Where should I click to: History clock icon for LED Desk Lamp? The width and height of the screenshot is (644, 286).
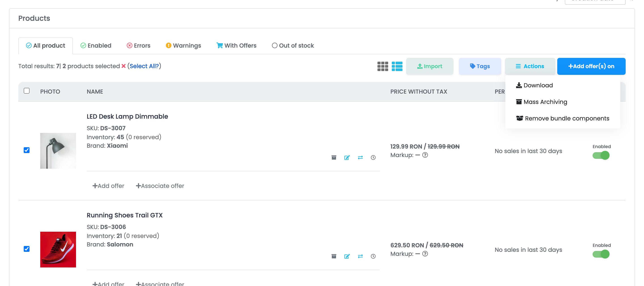click(373, 157)
